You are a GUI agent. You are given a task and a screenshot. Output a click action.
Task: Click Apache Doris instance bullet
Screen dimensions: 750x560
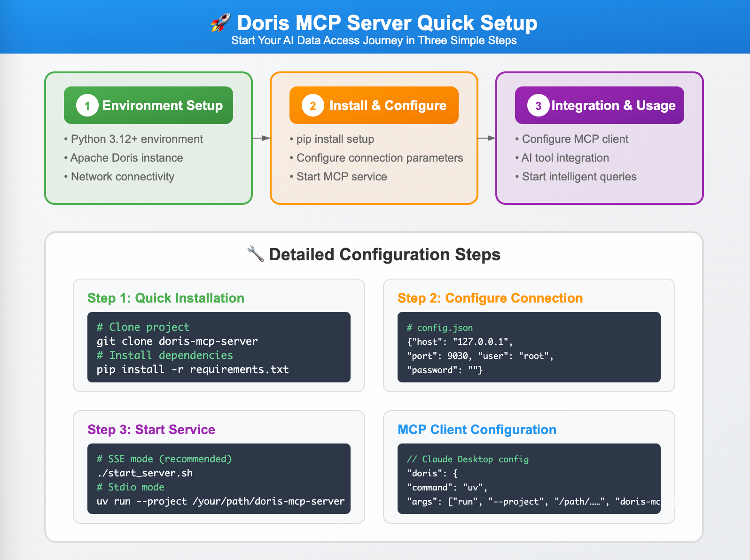[x=124, y=158]
